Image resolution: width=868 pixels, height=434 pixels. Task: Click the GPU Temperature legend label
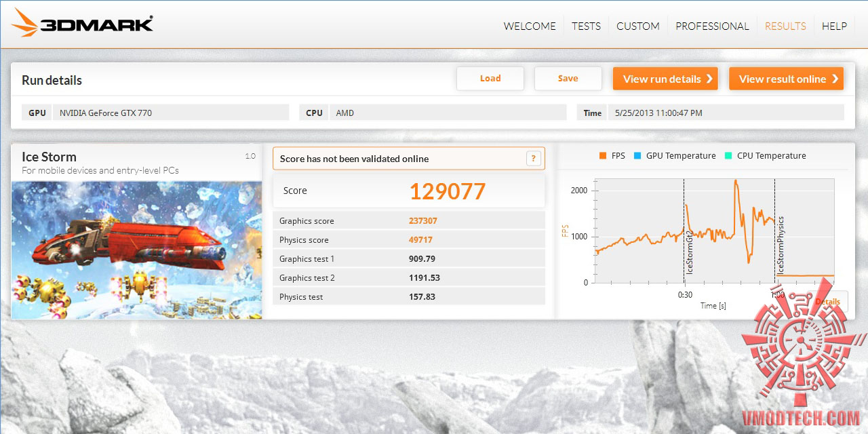681,156
